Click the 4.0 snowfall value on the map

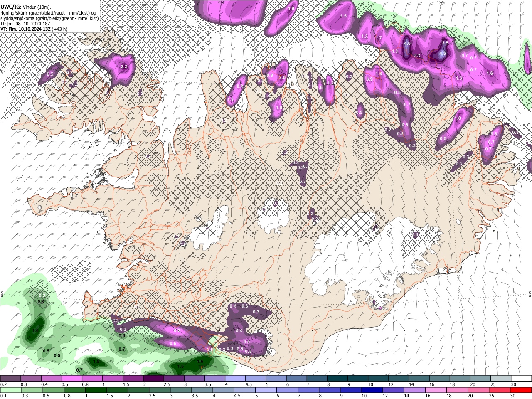click(407, 43)
